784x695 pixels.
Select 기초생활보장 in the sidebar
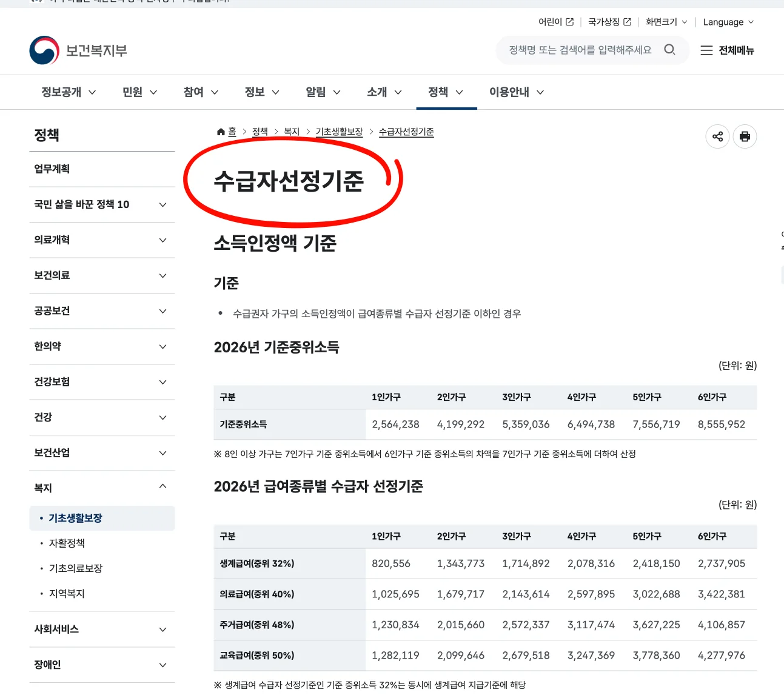click(x=102, y=519)
